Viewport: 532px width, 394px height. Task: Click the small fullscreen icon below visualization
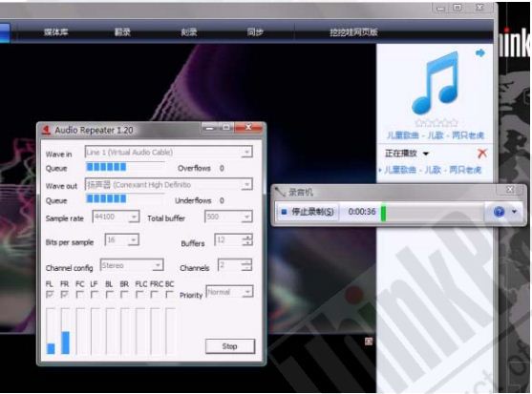point(369,342)
